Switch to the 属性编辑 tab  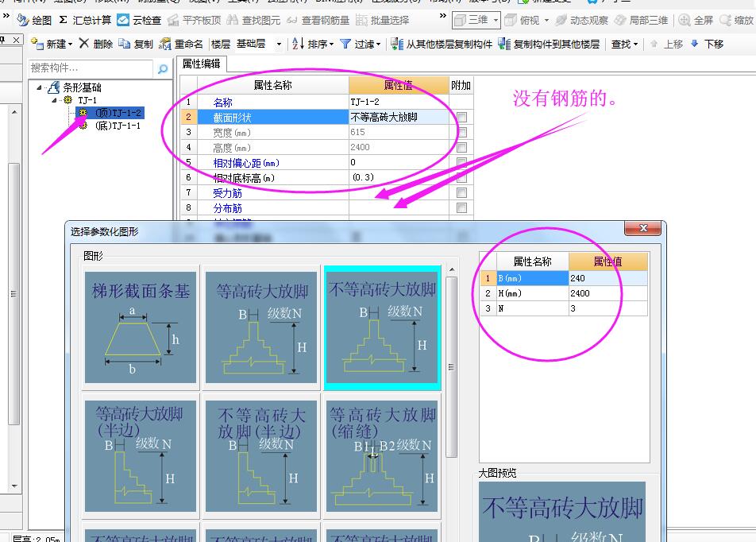tap(201, 64)
